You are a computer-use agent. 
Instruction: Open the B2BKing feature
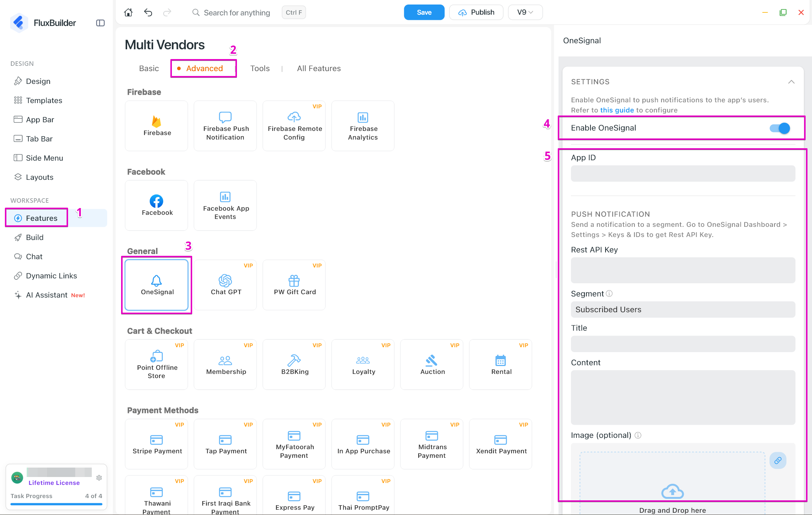click(x=294, y=365)
